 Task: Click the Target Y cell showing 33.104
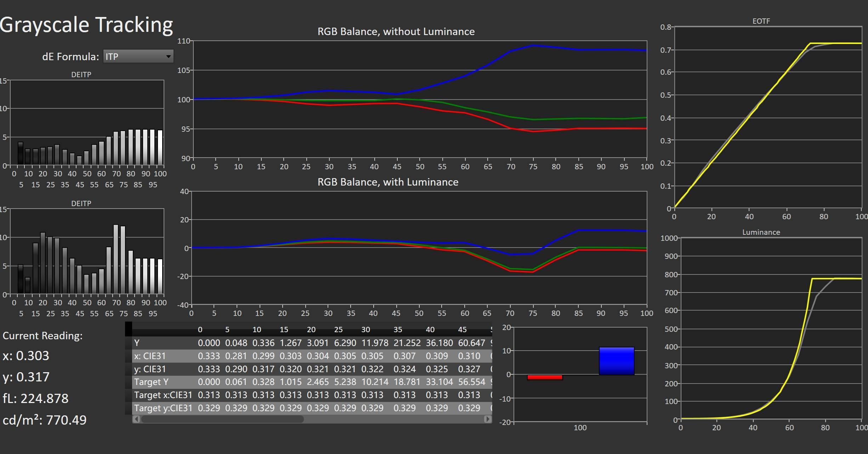coord(439,382)
